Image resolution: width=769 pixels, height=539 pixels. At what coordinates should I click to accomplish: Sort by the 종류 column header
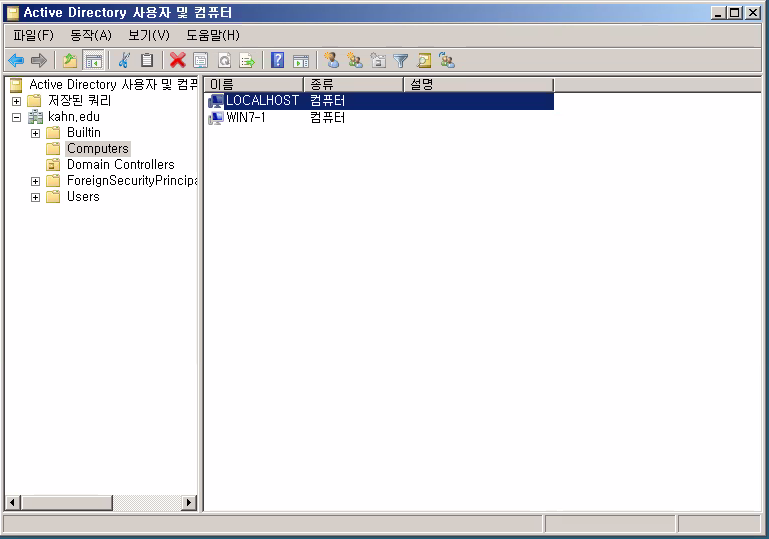[354, 84]
